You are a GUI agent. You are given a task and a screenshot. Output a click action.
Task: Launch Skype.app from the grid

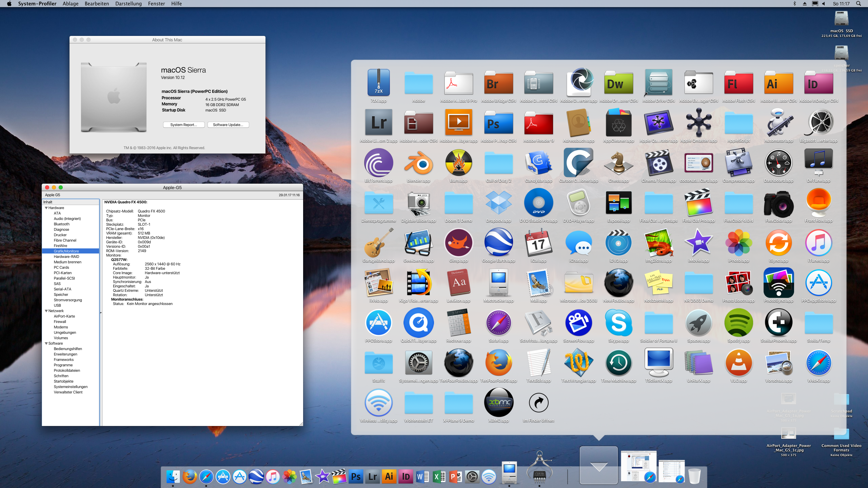[618, 322]
